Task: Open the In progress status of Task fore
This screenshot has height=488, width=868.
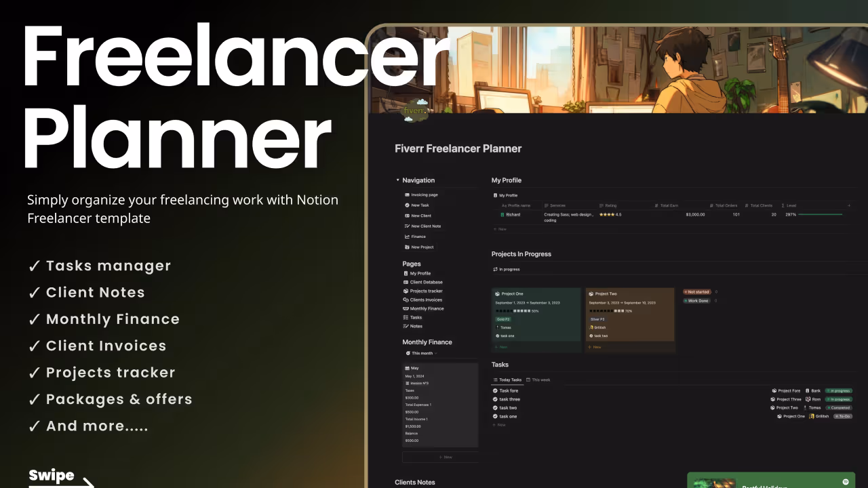Action: (838, 391)
